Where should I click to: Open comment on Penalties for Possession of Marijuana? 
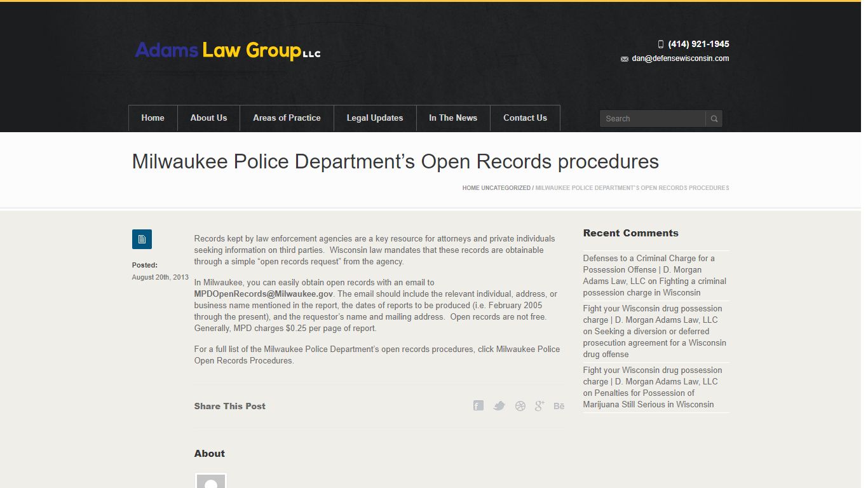click(x=648, y=399)
